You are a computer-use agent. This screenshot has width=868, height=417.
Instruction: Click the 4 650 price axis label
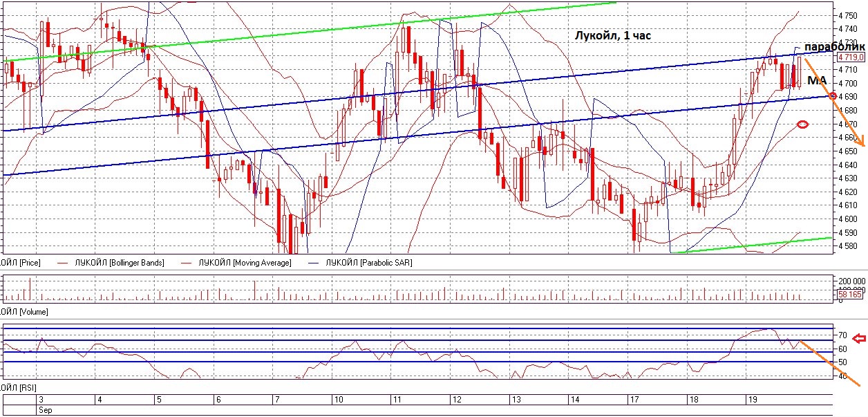point(847,151)
